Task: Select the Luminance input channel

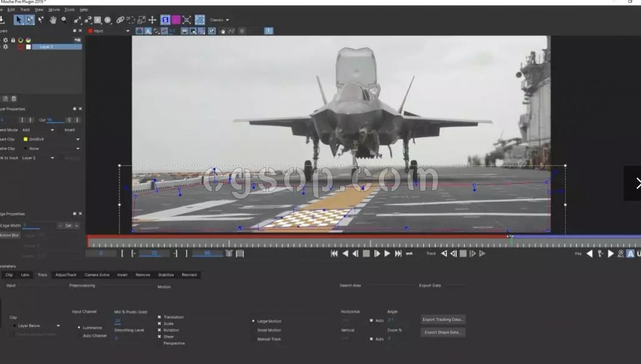Action: point(79,328)
